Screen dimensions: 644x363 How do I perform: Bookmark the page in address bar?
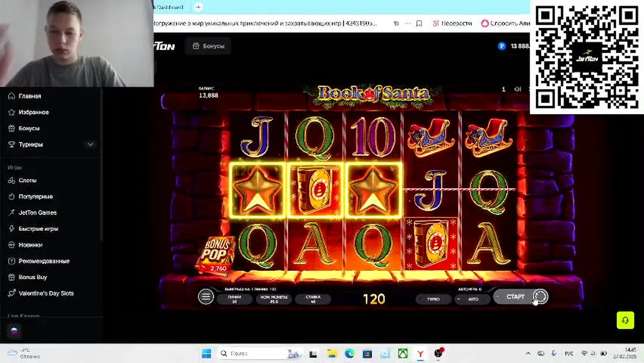pos(419,23)
